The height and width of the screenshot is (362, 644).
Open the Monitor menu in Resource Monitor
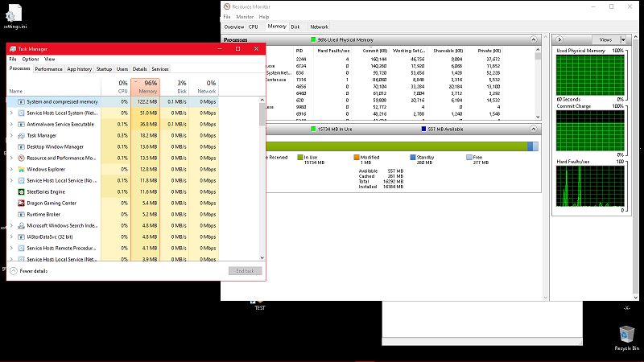244,16
